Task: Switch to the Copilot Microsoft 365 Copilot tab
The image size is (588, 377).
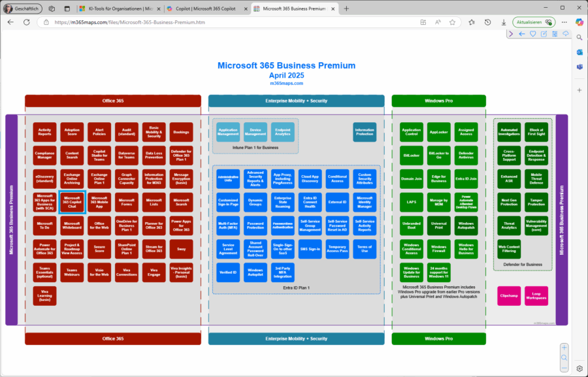Action: 206,8
